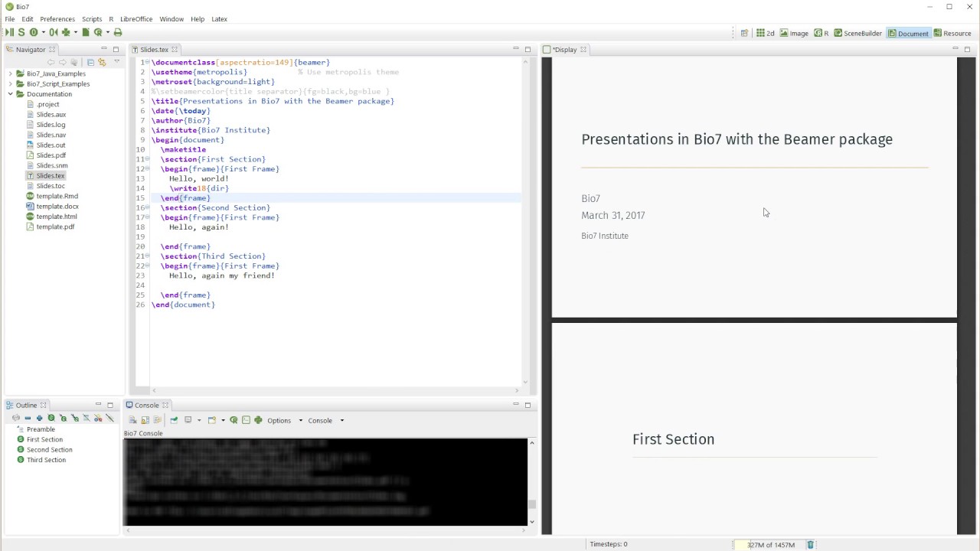Image resolution: width=980 pixels, height=551 pixels.
Task: Click the Open Console icon
Action: (x=212, y=420)
